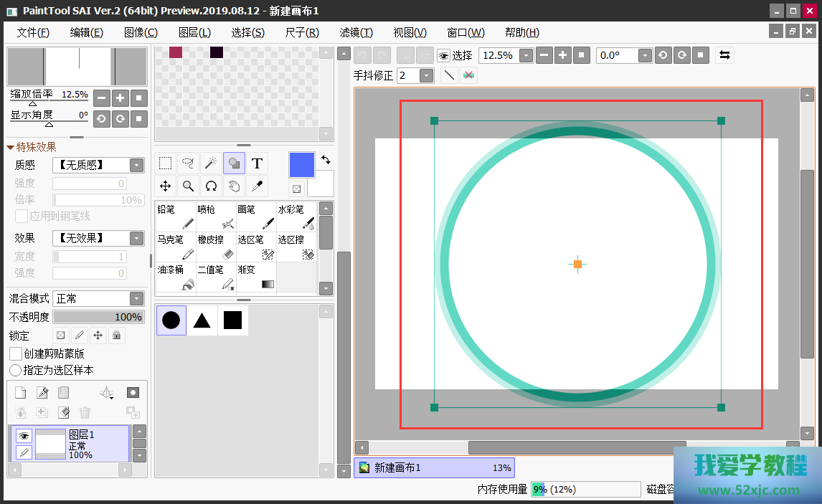This screenshot has height=504, width=822.
Task: Select the eyedropper color picker tool
Action: (x=257, y=186)
